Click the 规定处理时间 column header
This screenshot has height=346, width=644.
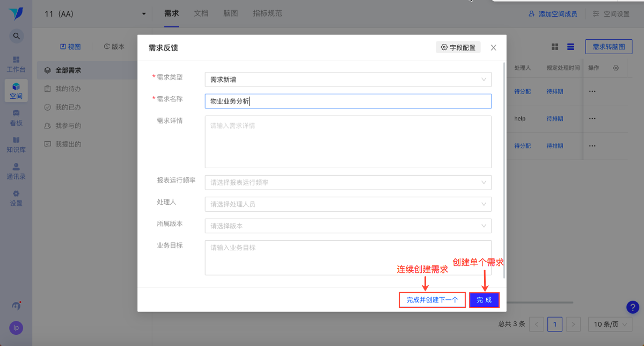pos(563,68)
